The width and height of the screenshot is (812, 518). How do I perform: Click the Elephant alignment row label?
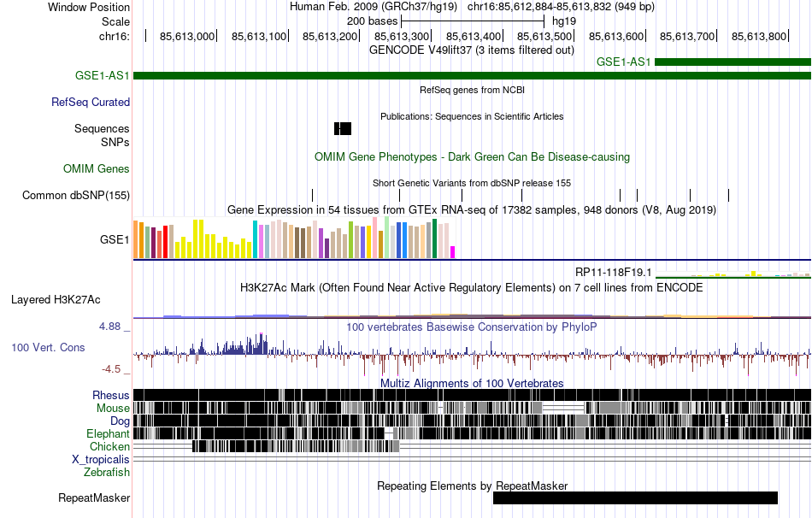click(108, 434)
